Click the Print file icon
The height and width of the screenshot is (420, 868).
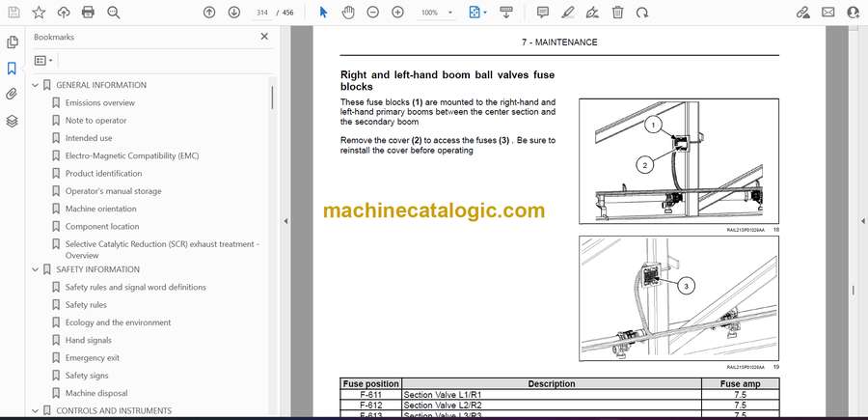click(89, 13)
